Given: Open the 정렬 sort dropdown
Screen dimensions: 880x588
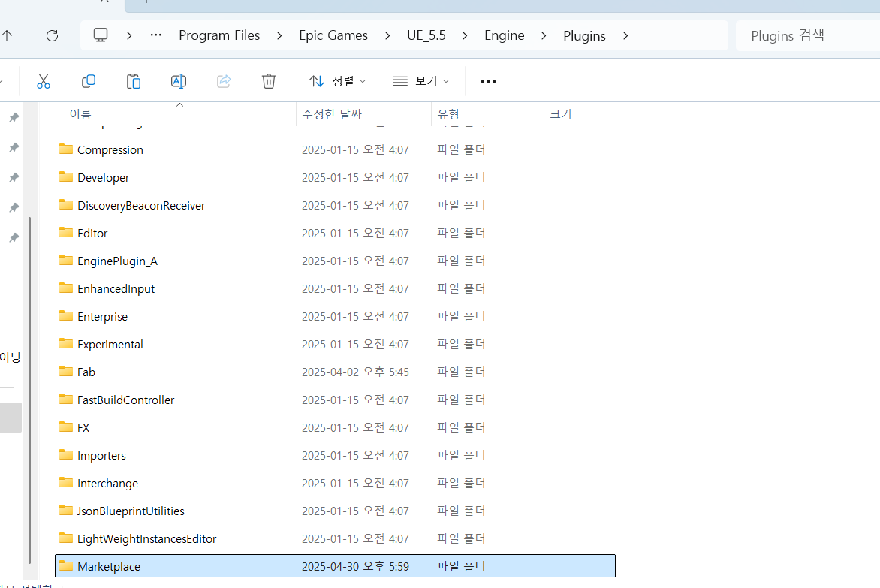Looking at the screenshot, I should point(337,81).
